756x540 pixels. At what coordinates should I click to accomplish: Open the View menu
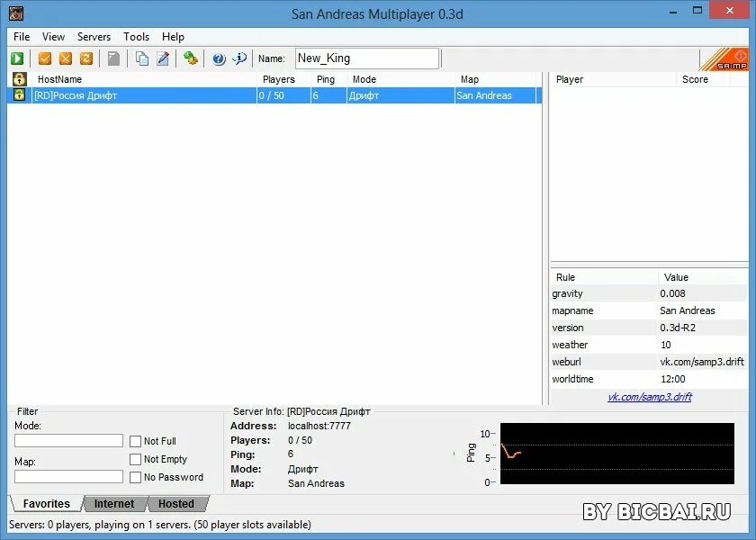53,37
